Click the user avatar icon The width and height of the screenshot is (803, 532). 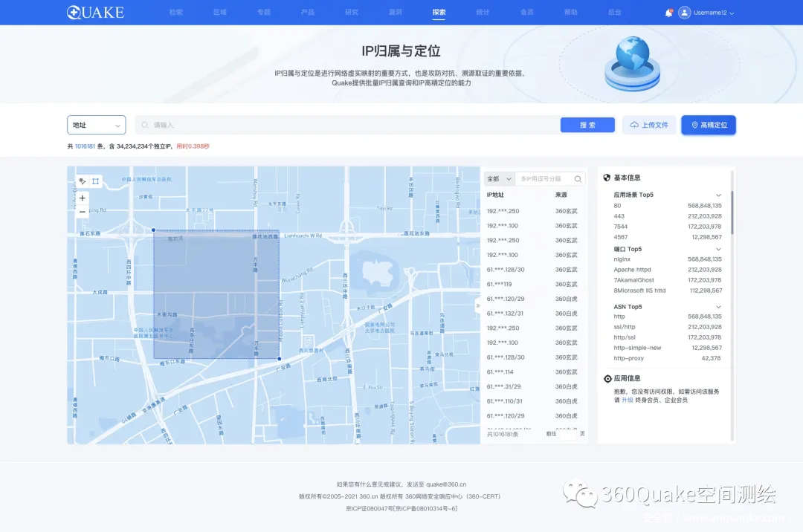click(684, 13)
